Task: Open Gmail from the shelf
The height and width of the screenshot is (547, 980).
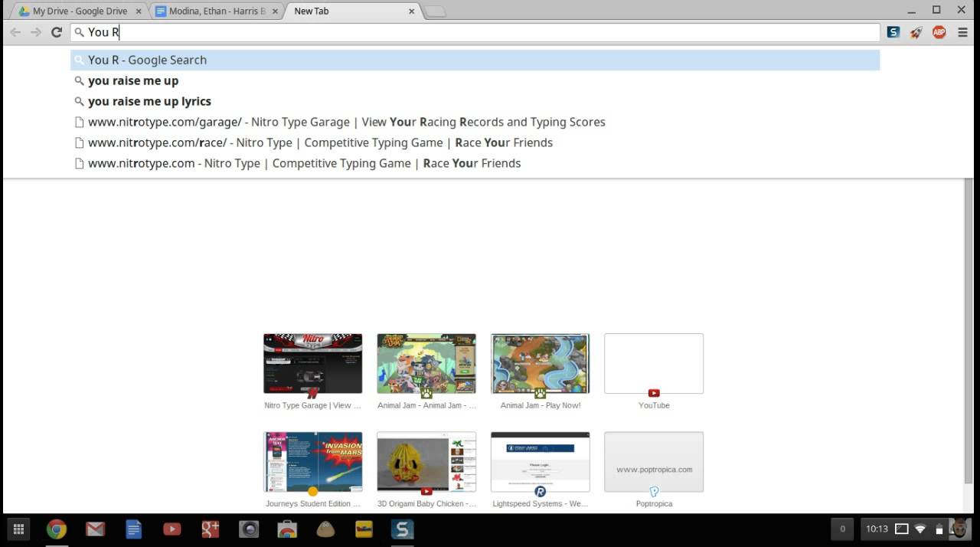Action: coord(95,529)
